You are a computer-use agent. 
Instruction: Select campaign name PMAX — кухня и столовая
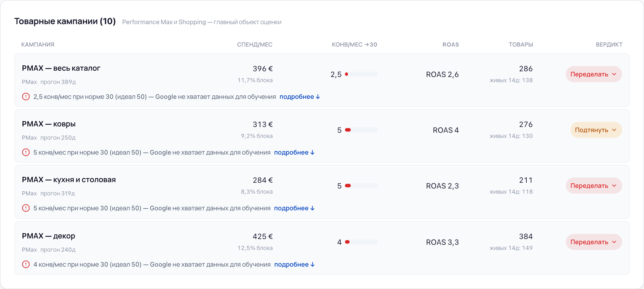(x=69, y=180)
